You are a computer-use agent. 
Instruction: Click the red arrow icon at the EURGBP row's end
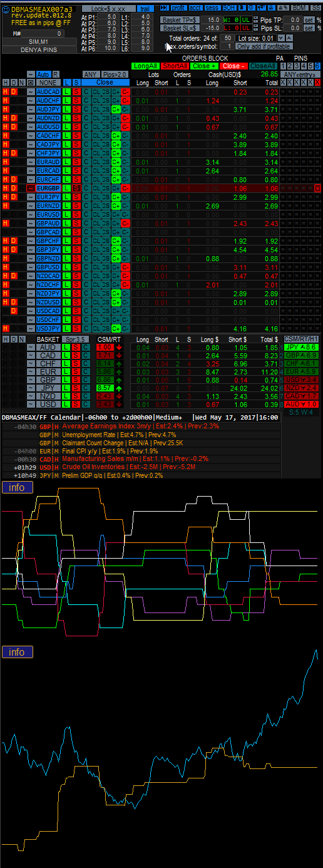(317, 188)
